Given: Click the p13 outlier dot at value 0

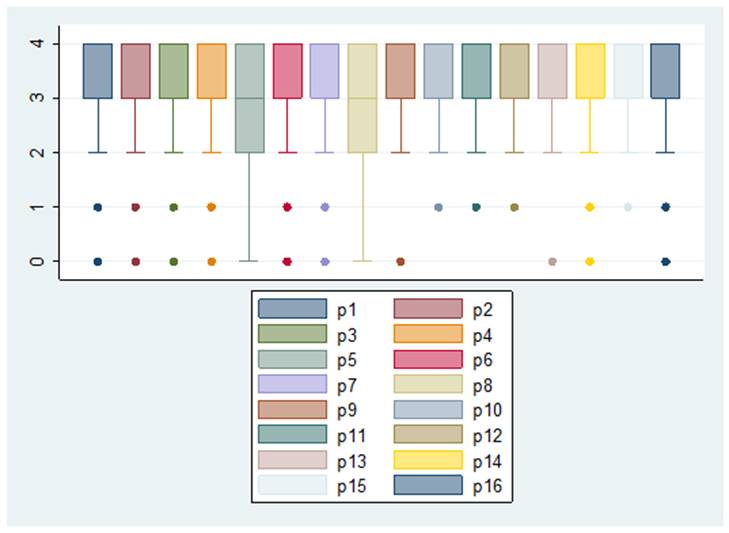Looking at the screenshot, I should pos(552,261).
